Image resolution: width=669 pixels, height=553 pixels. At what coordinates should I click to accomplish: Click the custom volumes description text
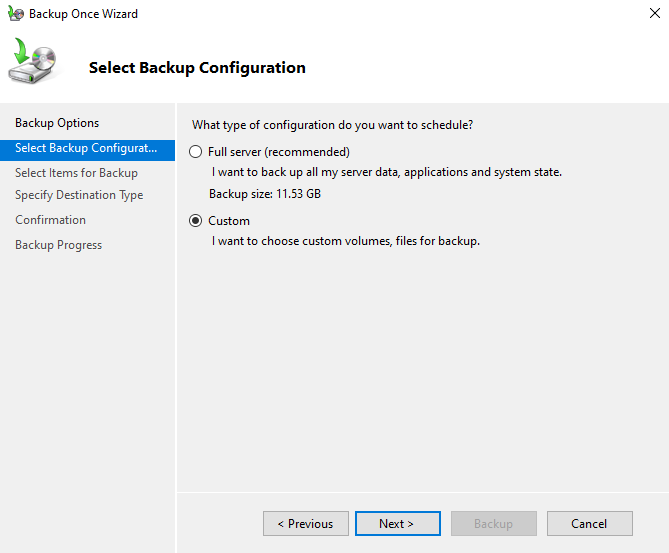coord(346,241)
